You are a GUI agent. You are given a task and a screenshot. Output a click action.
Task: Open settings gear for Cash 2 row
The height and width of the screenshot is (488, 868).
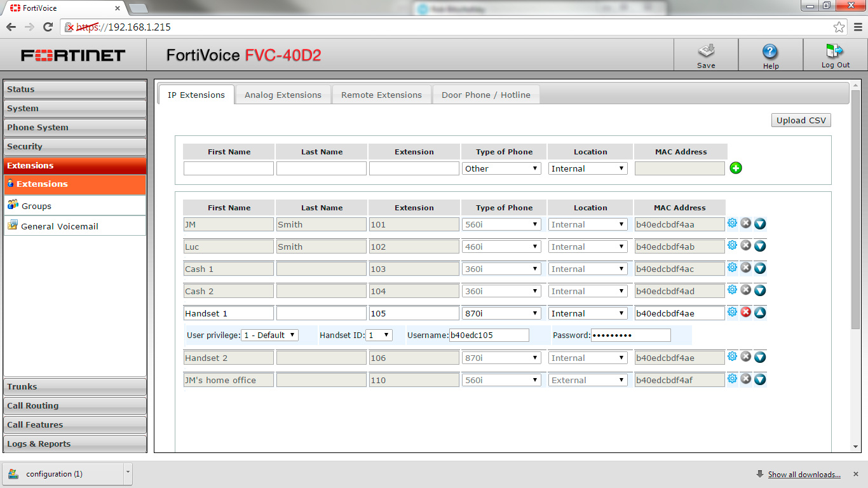click(x=732, y=290)
